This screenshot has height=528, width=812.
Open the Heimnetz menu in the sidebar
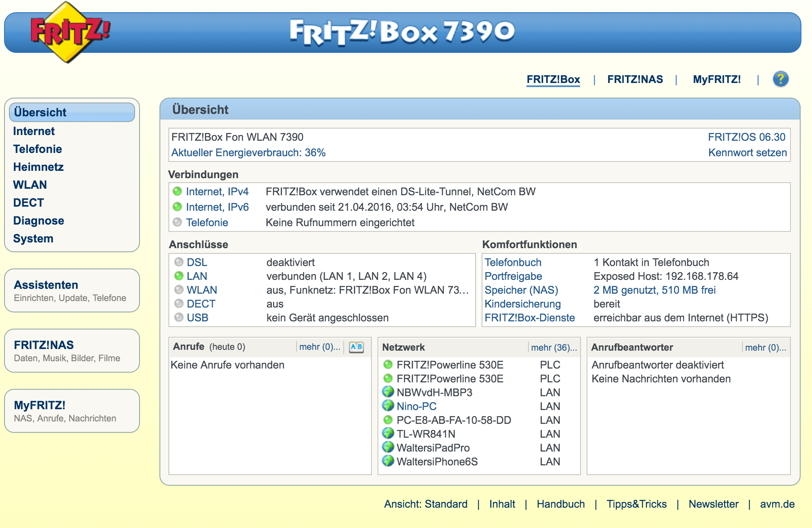tap(38, 167)
